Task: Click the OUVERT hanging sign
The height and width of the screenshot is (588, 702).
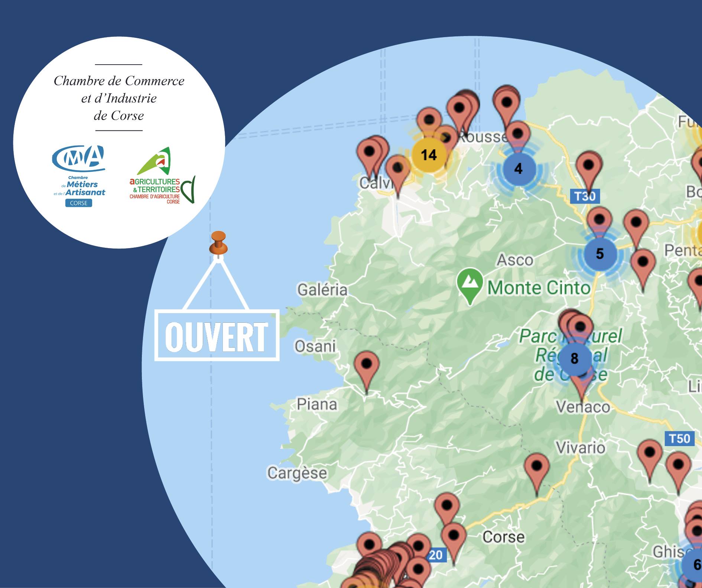Action: (x=217, y=335)
